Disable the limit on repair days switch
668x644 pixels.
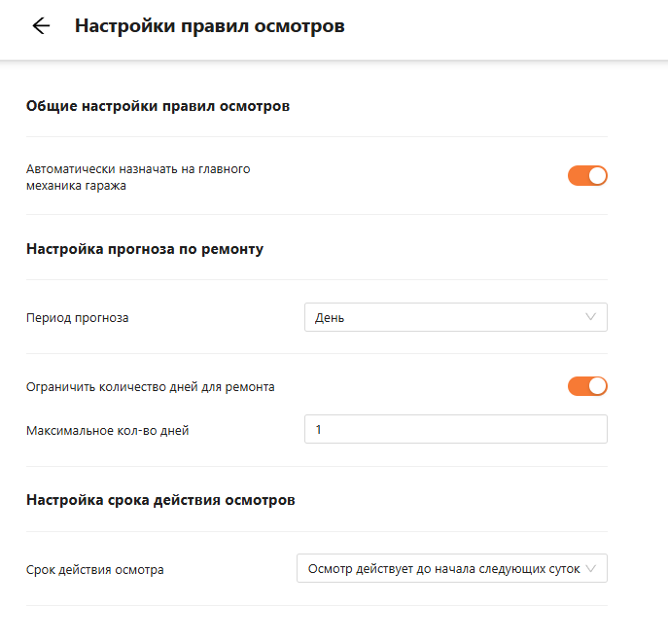pos(587,386)
